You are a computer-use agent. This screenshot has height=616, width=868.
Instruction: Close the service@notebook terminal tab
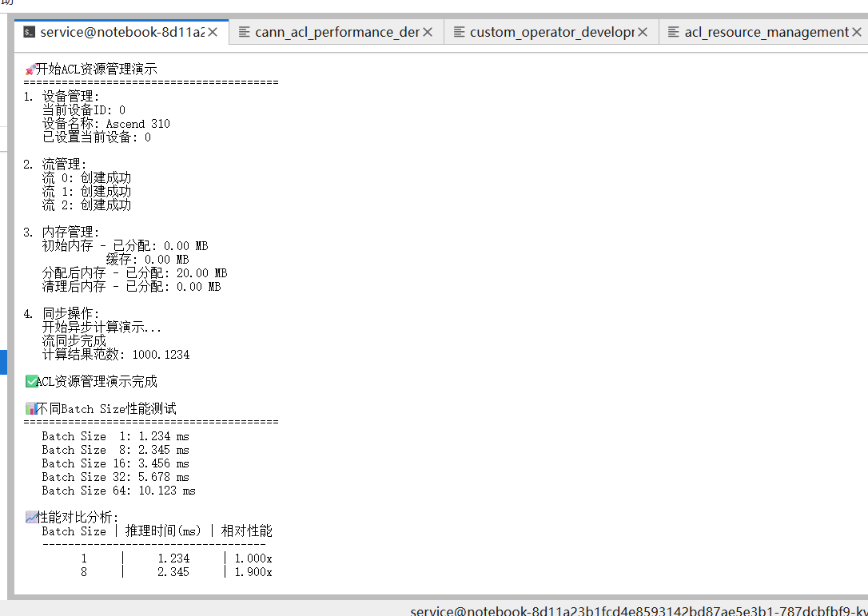coord(213,32)
